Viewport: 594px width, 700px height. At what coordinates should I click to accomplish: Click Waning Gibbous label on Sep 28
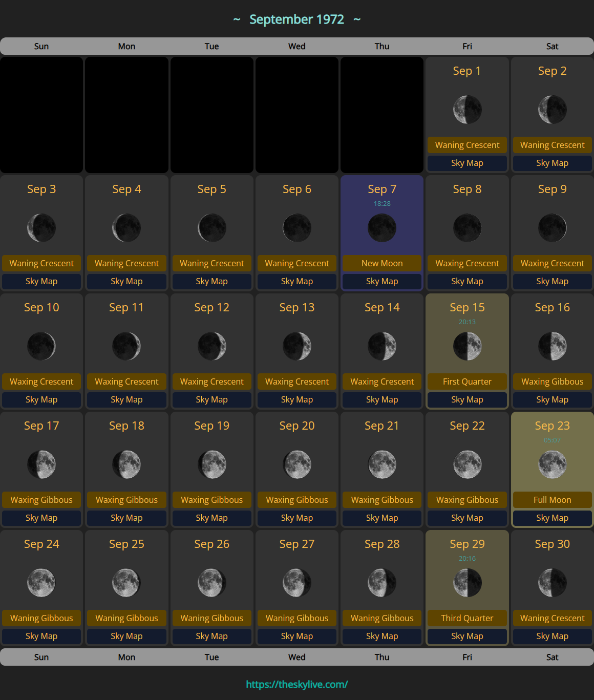(x=382, y=618)
